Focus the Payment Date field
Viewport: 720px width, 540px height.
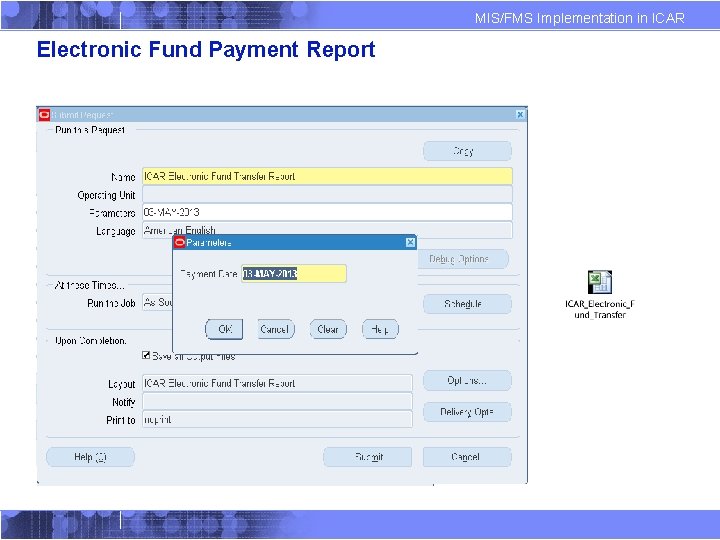294,274
